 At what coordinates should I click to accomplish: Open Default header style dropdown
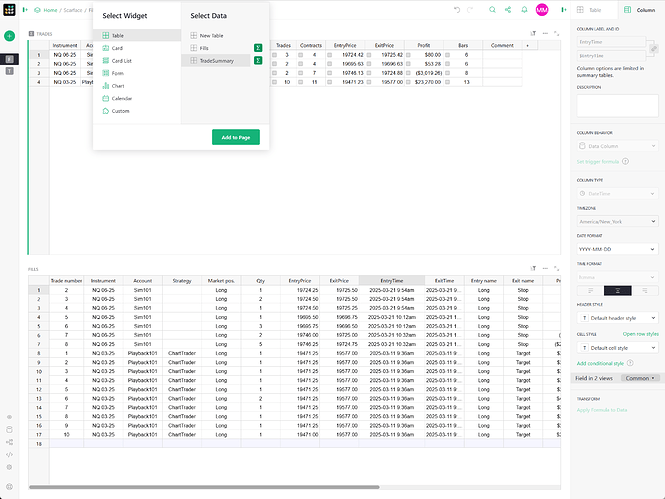click(x=618, y=318)
